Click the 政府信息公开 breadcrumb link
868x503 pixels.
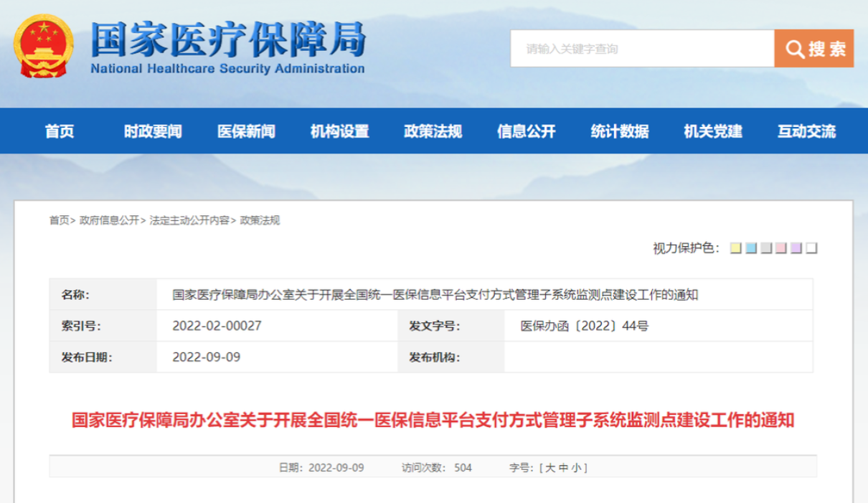tap(109, 220)
